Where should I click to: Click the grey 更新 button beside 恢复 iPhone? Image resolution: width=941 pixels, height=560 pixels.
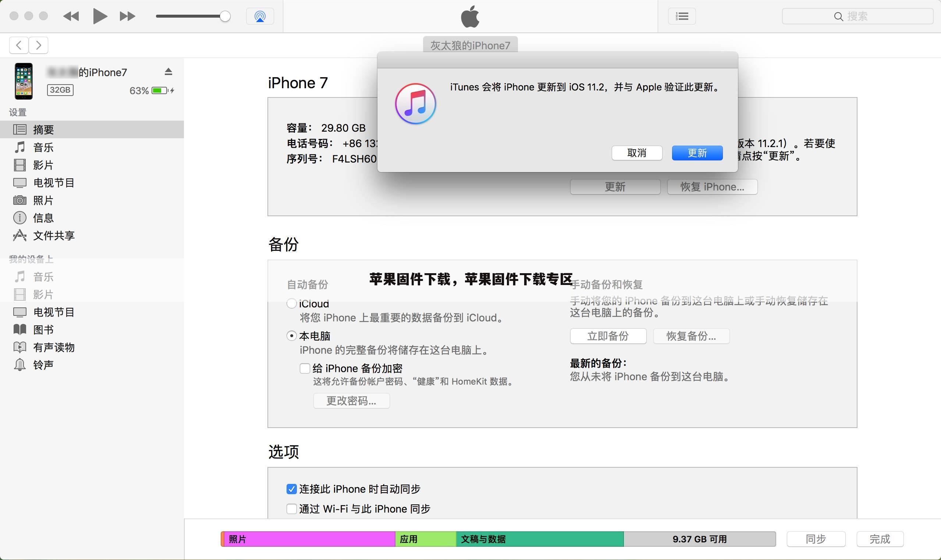615,187
